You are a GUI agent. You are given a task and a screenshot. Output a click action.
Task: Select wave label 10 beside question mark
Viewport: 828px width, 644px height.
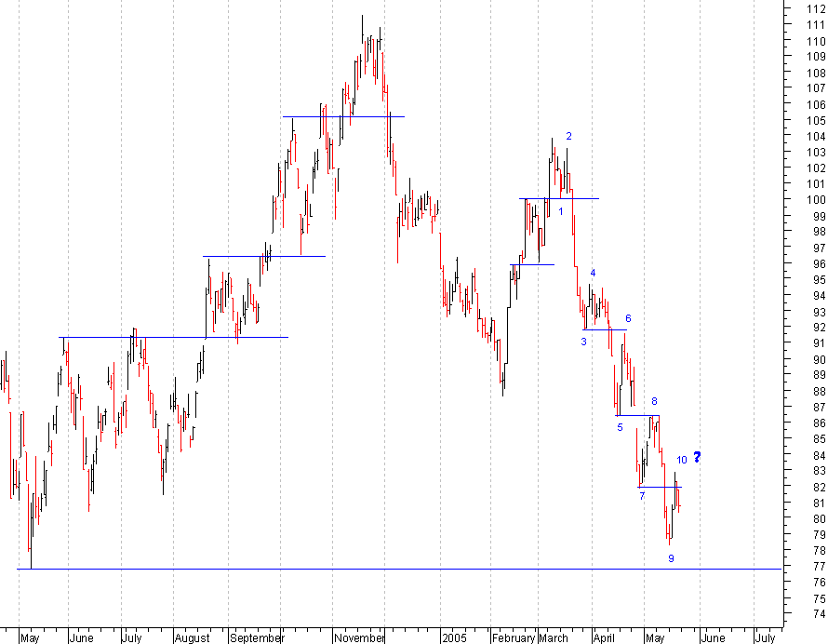click(682, 460)
